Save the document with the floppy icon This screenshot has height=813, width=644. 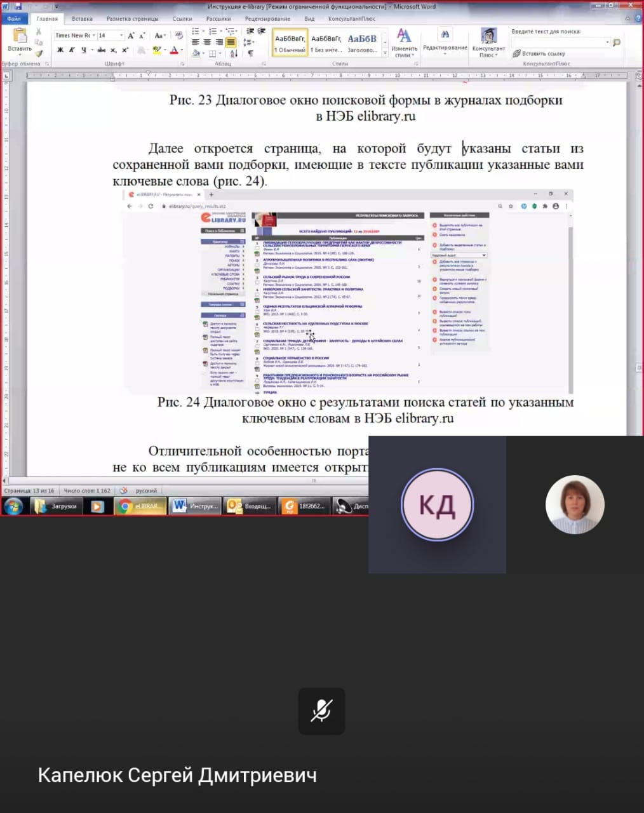18,6
